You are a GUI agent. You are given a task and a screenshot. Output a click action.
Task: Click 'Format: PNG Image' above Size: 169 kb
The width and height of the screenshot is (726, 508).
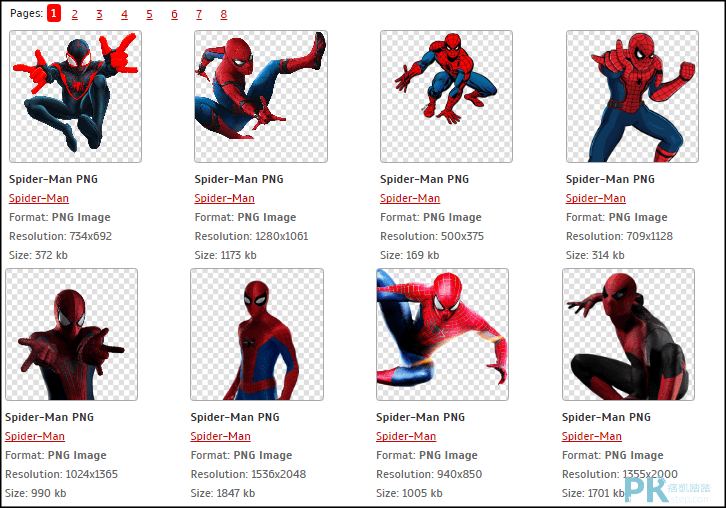[x=431, y=217]
